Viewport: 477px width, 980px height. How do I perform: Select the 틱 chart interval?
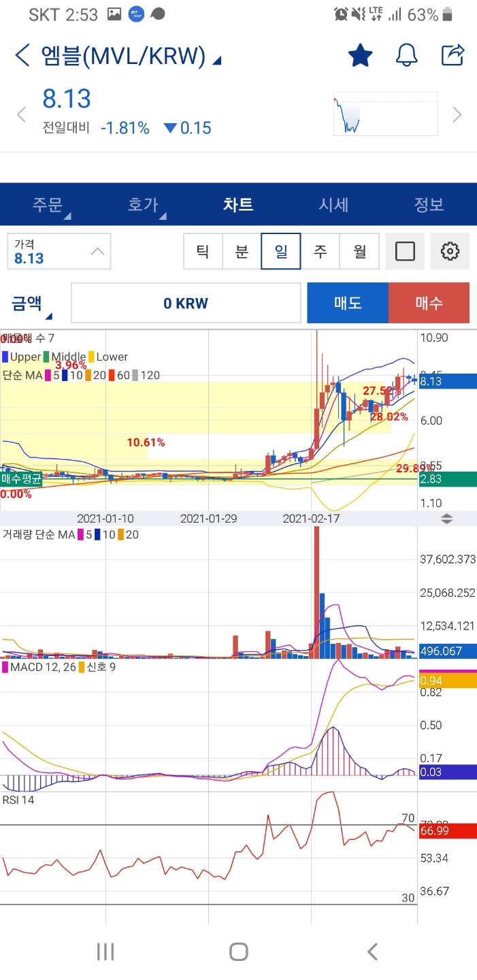tap(203, 251)
